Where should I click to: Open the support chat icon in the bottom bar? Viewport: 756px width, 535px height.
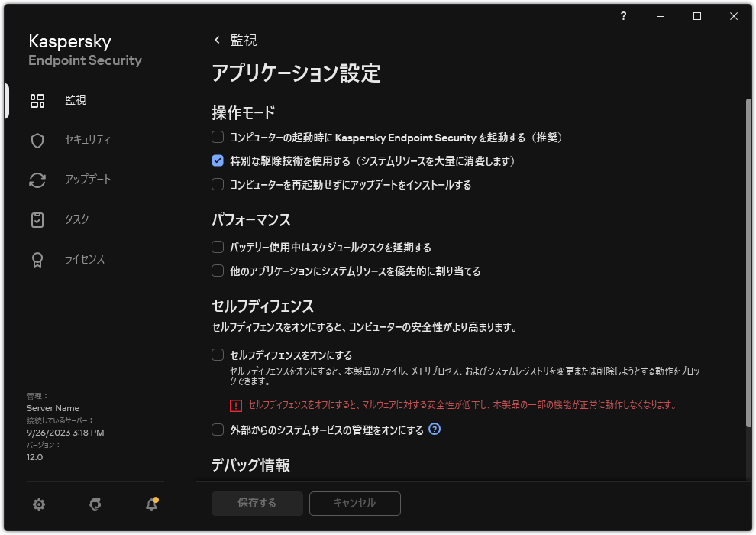[x=95, y=504]
